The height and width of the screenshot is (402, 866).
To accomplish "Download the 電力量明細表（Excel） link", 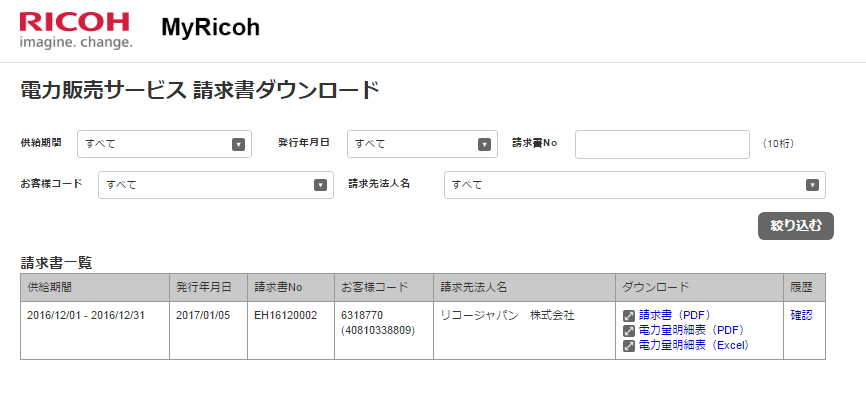I will (693, 345).
